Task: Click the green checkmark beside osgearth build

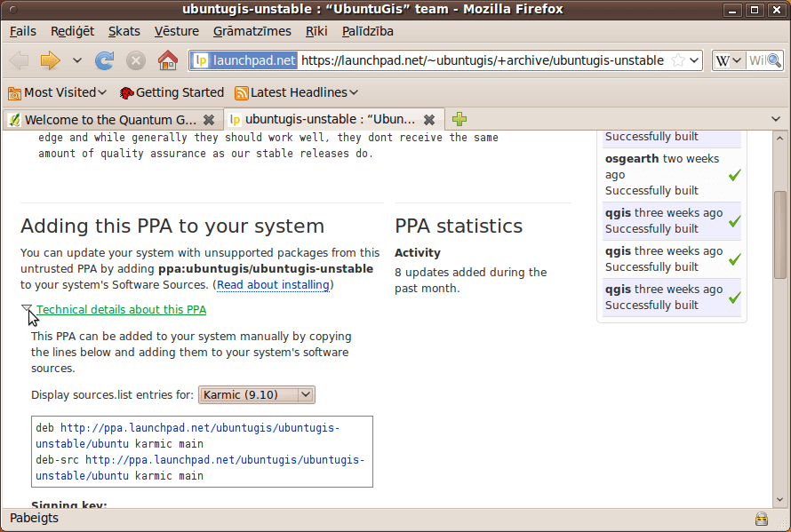Action: (734, 175)
